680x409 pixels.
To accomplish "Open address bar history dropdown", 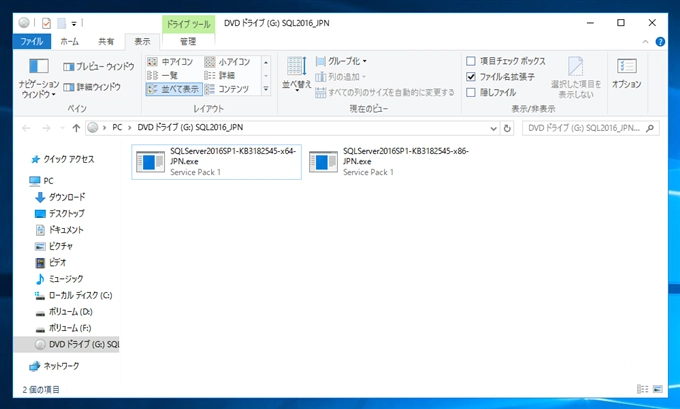I will (x=493, y=128).
